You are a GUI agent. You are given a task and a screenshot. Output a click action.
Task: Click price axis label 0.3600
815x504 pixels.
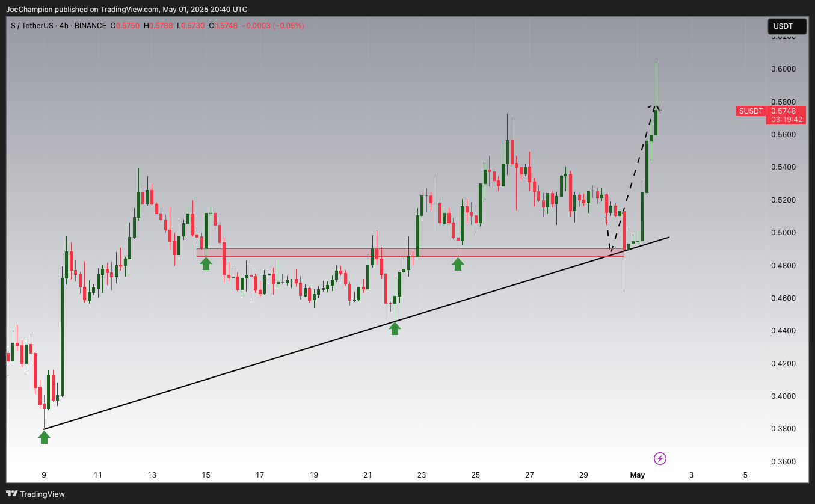pos(784,462)
